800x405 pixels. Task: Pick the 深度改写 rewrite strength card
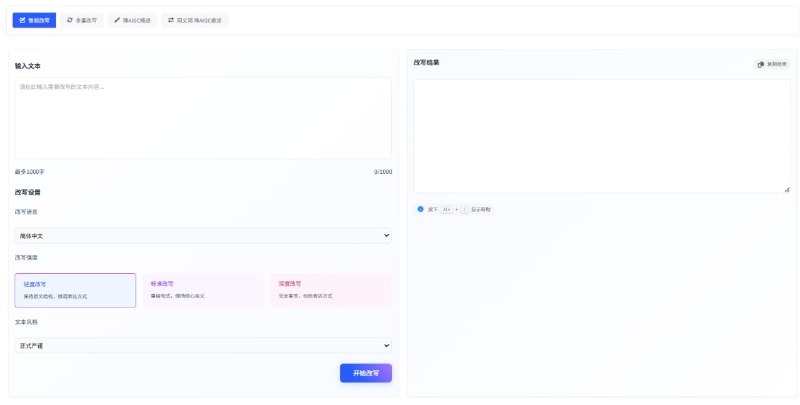(x=330, y=290)
